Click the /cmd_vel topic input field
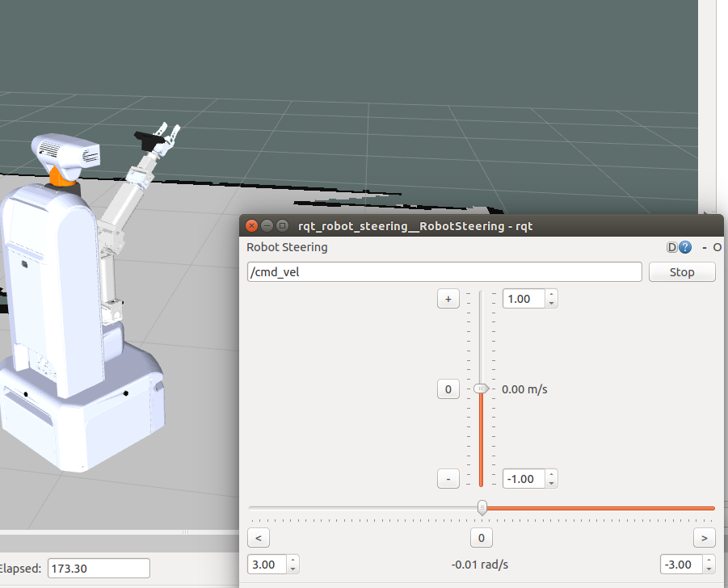This screenshot has width=728, height=588. point(444,272)
